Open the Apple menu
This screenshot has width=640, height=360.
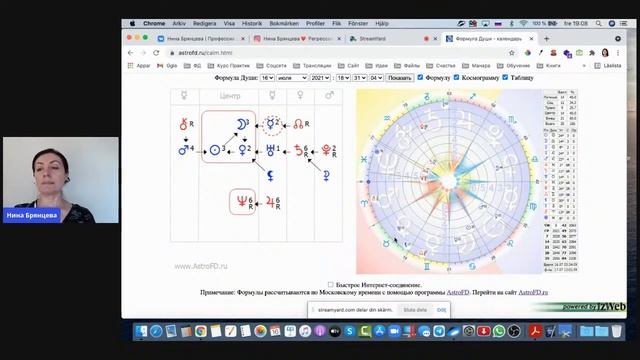[x=133, y=24]
